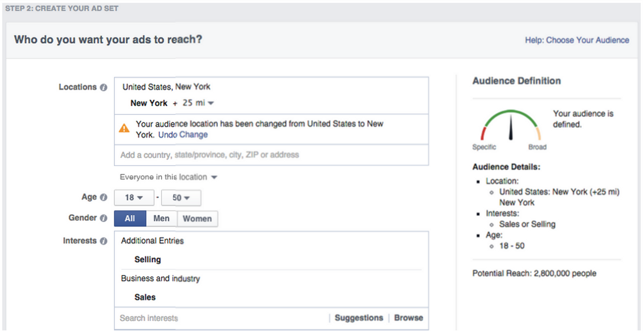This screenshot has width=644, height=333.
Task: Open Help: Choose Your Audience link
Action: (x=577, y=40)
